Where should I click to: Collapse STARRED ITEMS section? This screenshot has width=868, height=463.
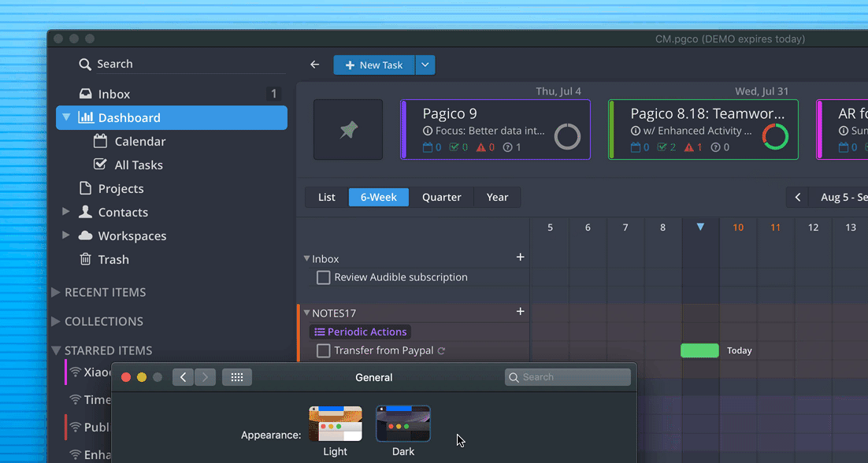(55, 350)
